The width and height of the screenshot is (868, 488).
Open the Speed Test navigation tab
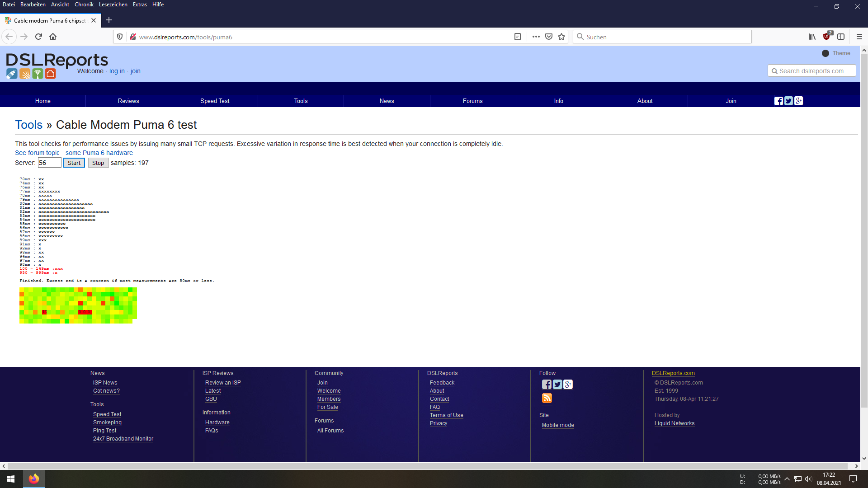click(215, 101)
